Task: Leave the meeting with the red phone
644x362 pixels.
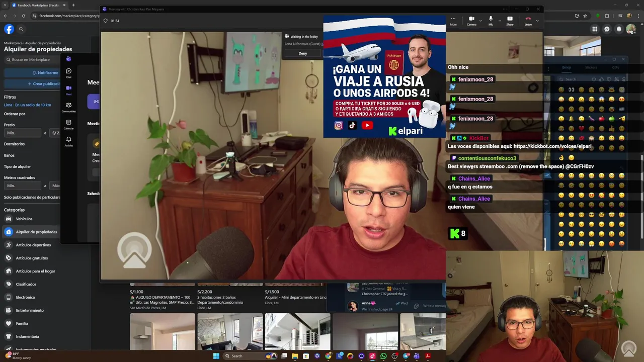Action: [x=528, y=21]
